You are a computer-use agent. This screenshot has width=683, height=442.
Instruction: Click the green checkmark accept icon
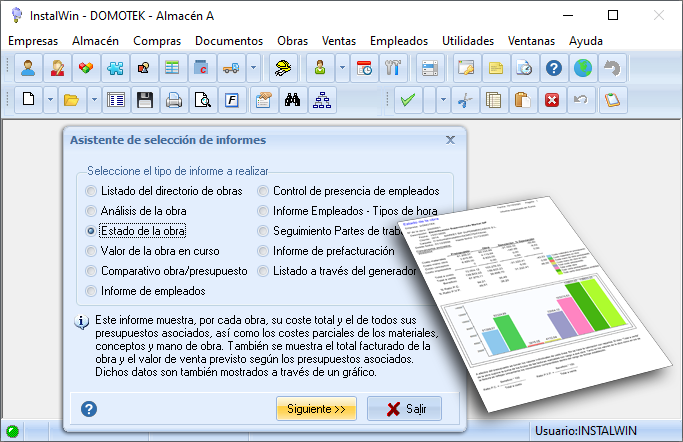(x=408, y=100)
